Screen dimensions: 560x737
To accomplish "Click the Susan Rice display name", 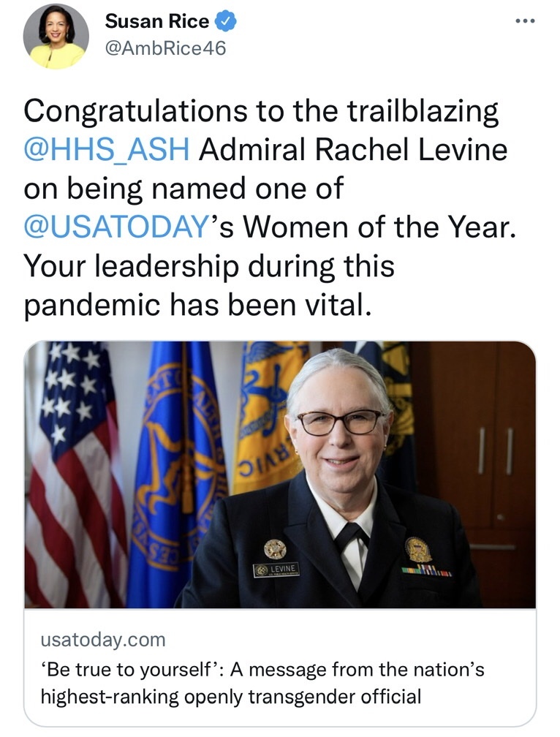I will (x=158, y=22).
